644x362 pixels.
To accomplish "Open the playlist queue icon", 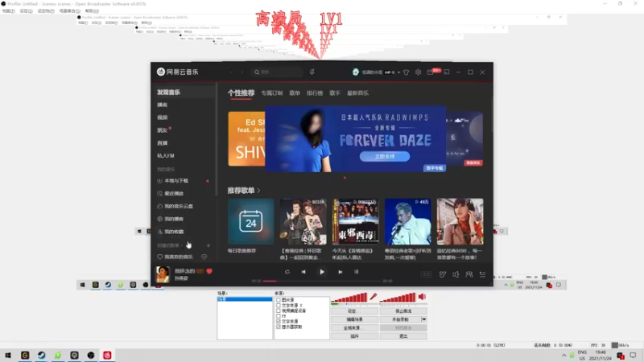I will click(482, 274).
